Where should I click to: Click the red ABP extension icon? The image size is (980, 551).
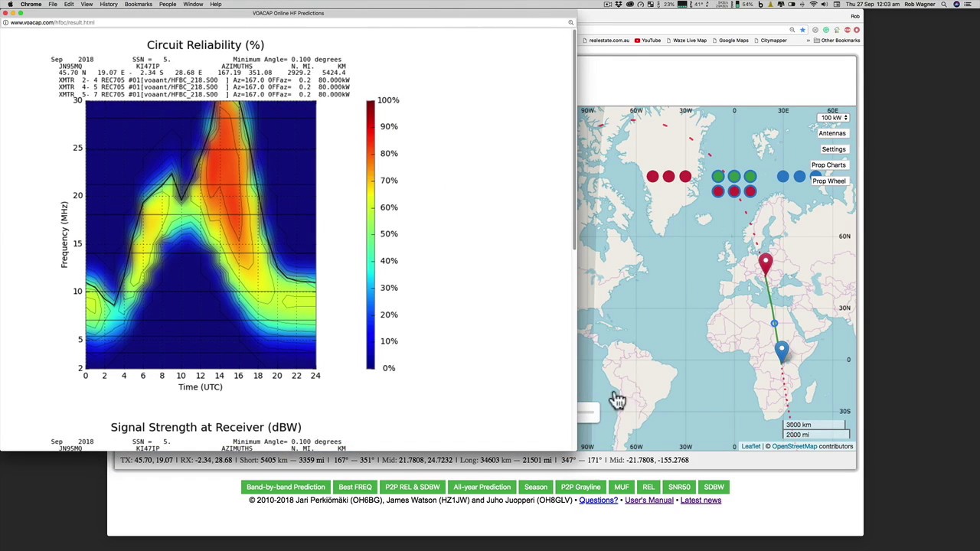pyautogui.click(x=848, y=30)
